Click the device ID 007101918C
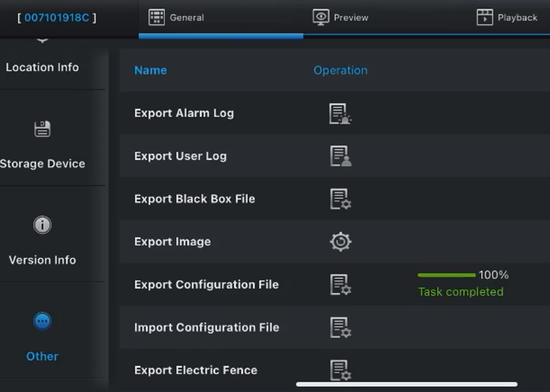This screenshot has width=550, height=392. coord(58,17)
